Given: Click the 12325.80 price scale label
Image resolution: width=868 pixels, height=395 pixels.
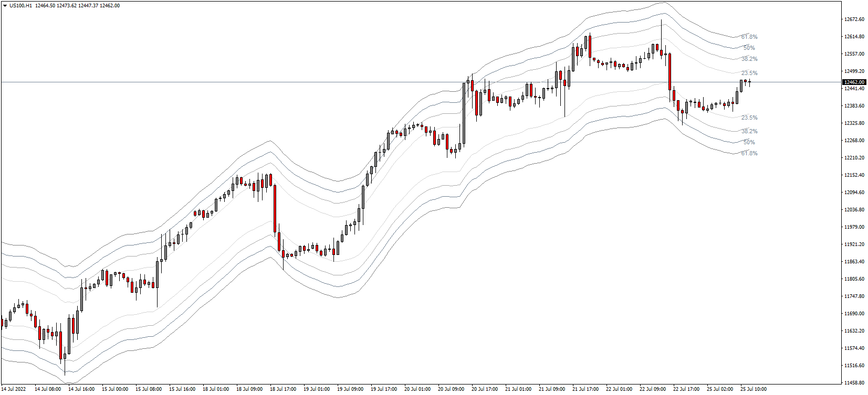Looking at the screenshot, I should tap(854, 123).
